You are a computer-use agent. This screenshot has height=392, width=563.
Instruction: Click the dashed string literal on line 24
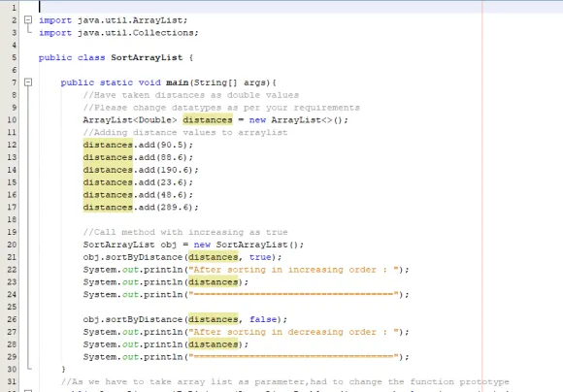coord(293,295)
